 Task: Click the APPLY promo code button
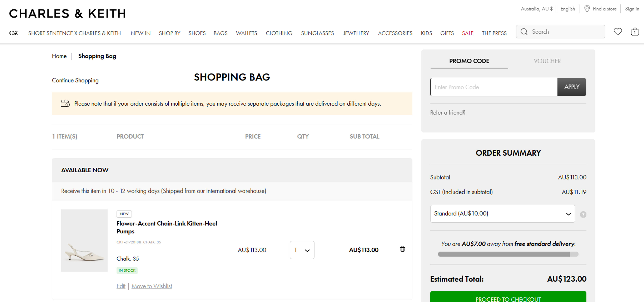(572, 87)
